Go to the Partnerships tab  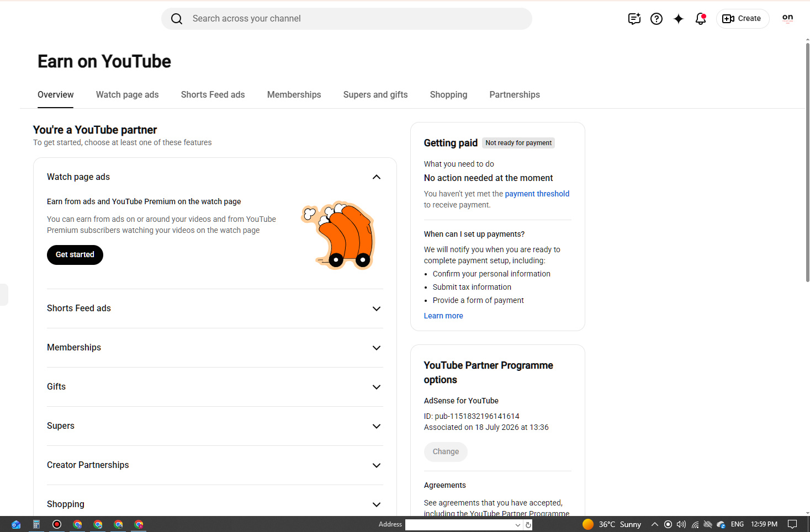pos(515,95)
